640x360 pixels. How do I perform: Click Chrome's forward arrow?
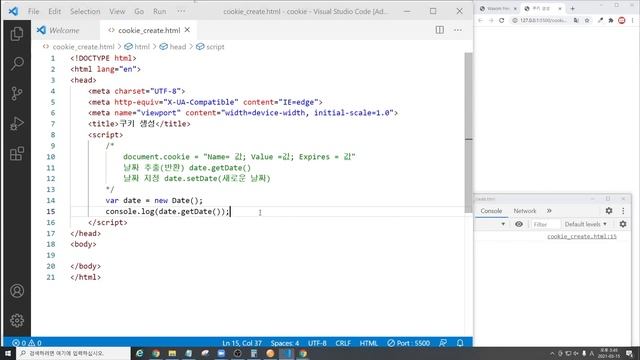491,20
